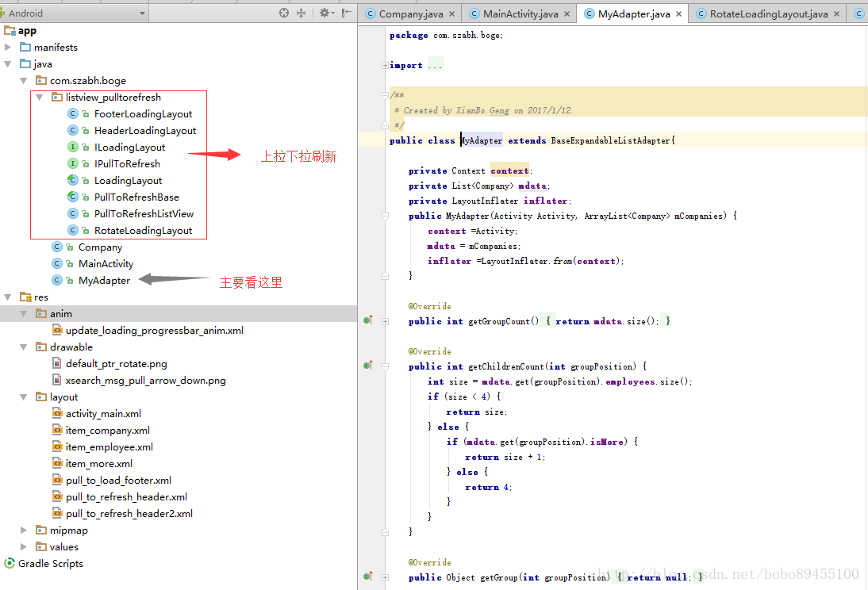Expand the folded getGroupCount method
868x590 pixels.
pyautogui.click(x=385, y=321)
